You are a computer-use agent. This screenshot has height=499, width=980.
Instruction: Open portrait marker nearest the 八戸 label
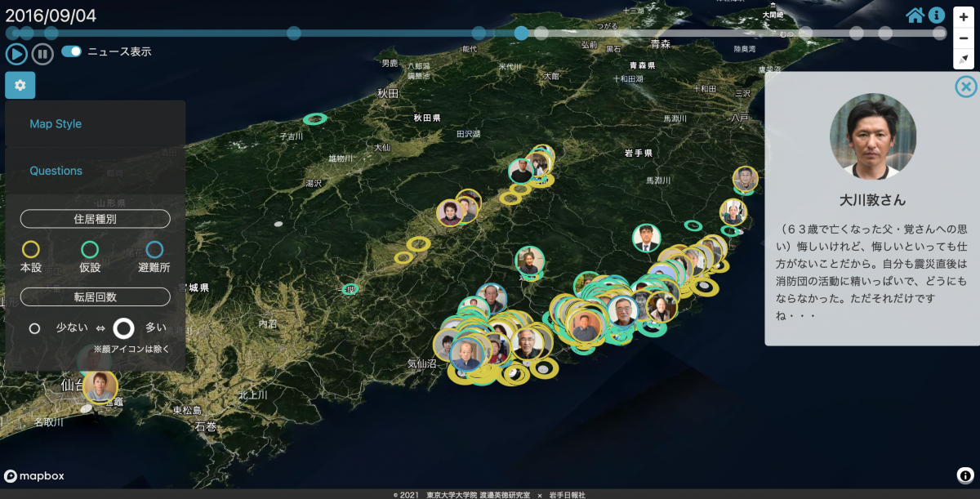[x=745, y=179]
